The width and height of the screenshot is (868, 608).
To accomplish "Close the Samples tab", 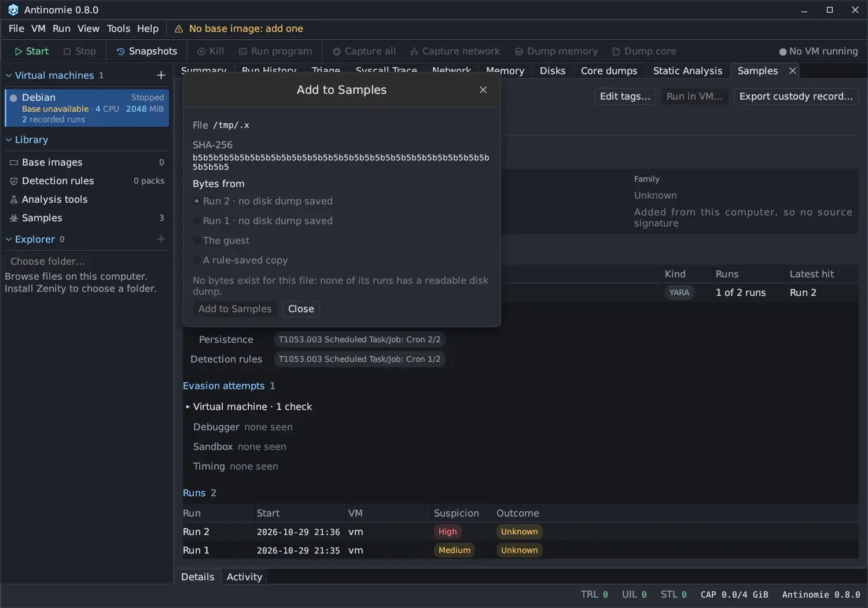I will (x=793, y=71).
